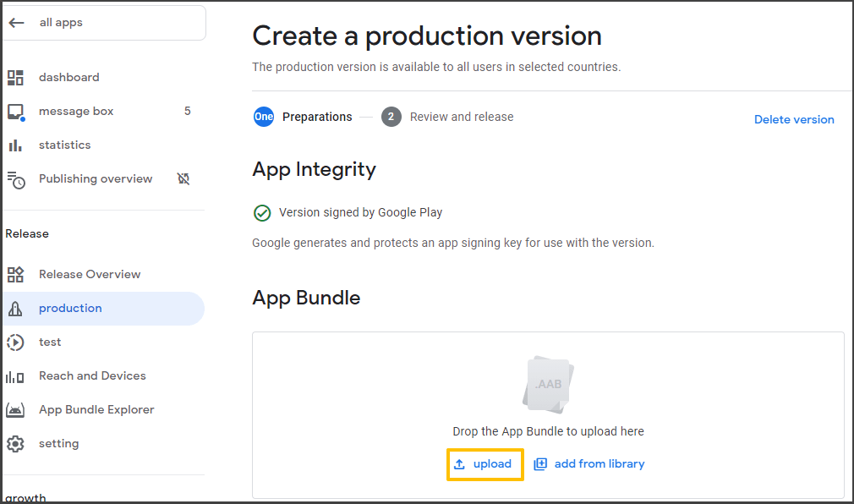Screen dimensions: 854x504
Task: Open Publishing overview
Action: [x=96, y=178]
